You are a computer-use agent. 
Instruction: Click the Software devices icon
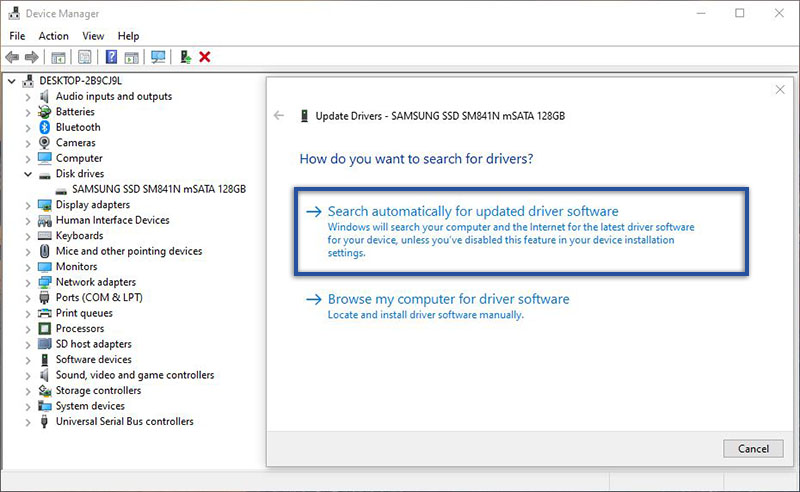pos(45,360)
